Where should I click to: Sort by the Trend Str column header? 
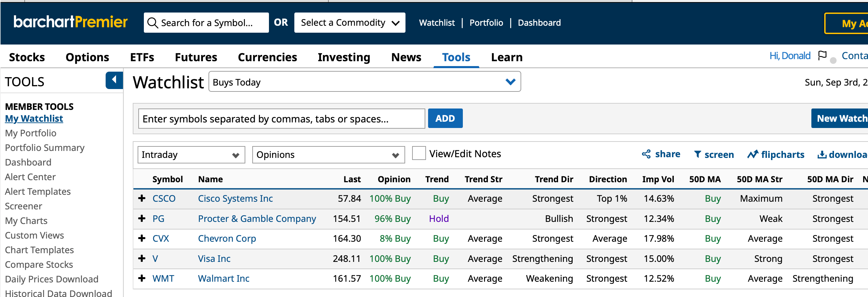(483, 179)
